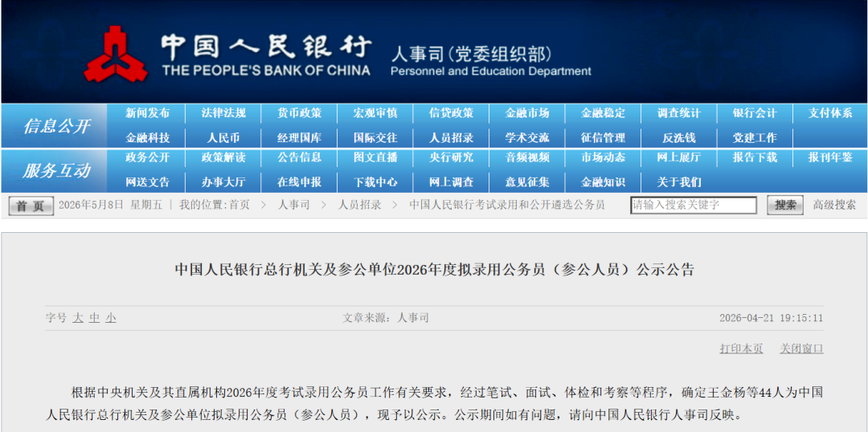Click the timestamp 2026-04-21 19:15:11
This screenshot has width=868, height=432.
click(x=771, y=318)
